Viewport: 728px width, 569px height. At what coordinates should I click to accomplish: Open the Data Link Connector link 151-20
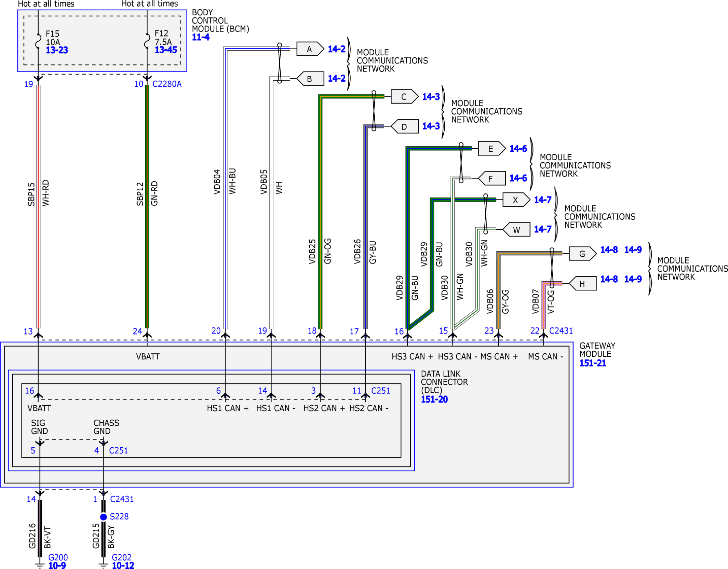tap(434, 399)
